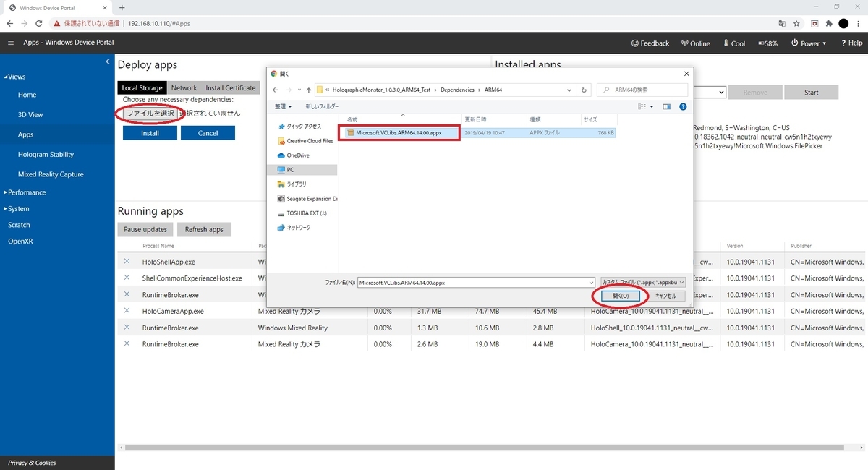This screenshot has height=470, width=868.
Task: Open a new browser tab
Action: coord(122,7)
